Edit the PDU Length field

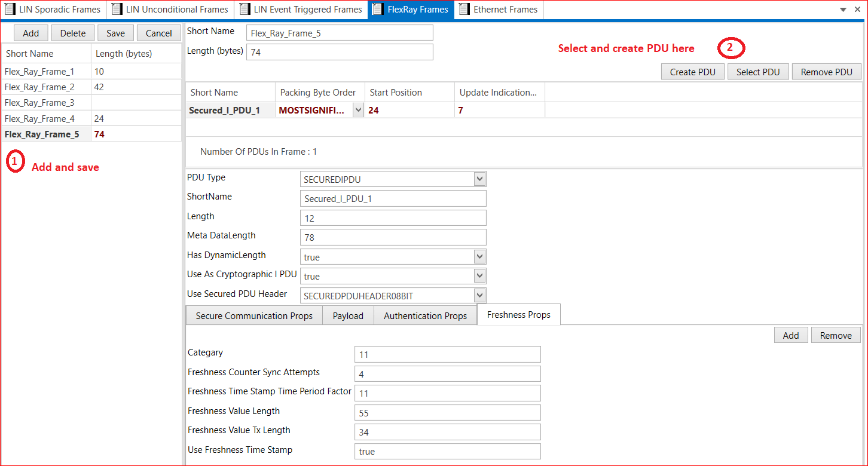pos(393,218)
